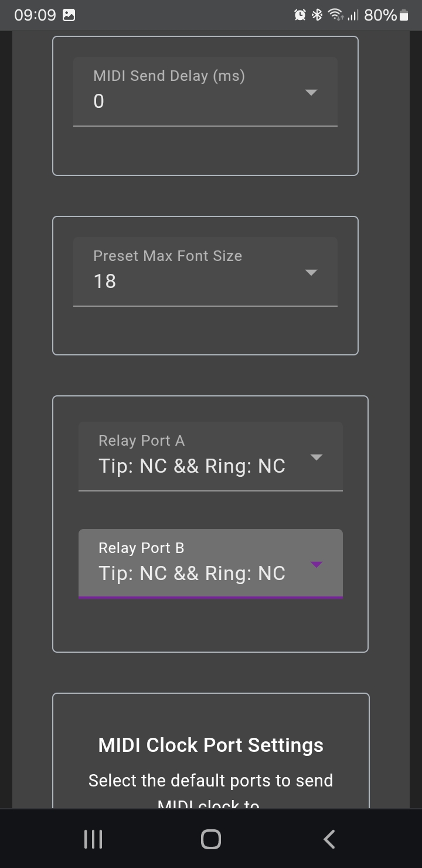Click the MIDI Send Delay value 0

click(x=99, y=101)
